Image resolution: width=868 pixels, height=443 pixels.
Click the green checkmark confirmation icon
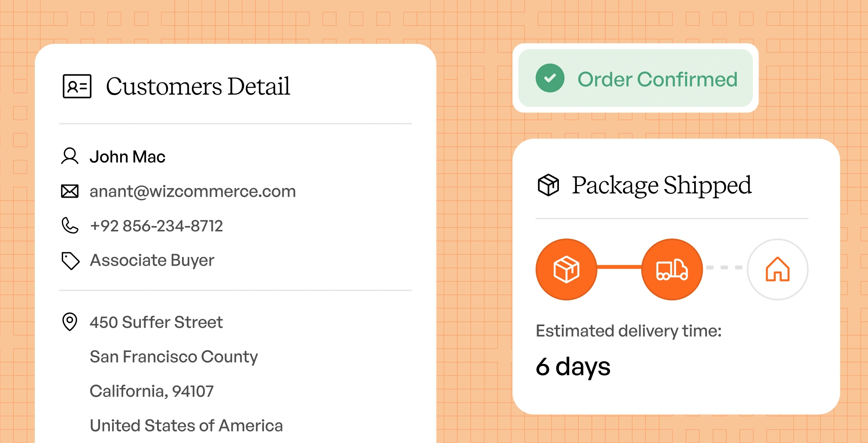click(x=549, y=78)
